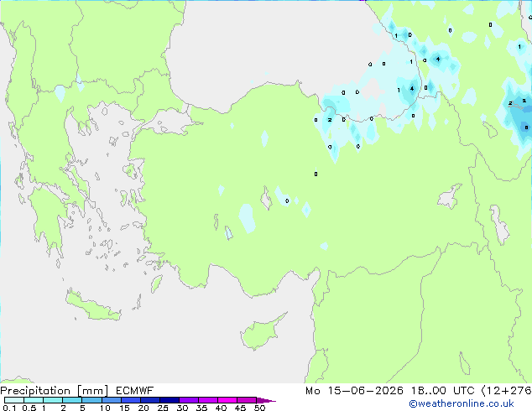Click the 'ECMWF' model label

135,391
